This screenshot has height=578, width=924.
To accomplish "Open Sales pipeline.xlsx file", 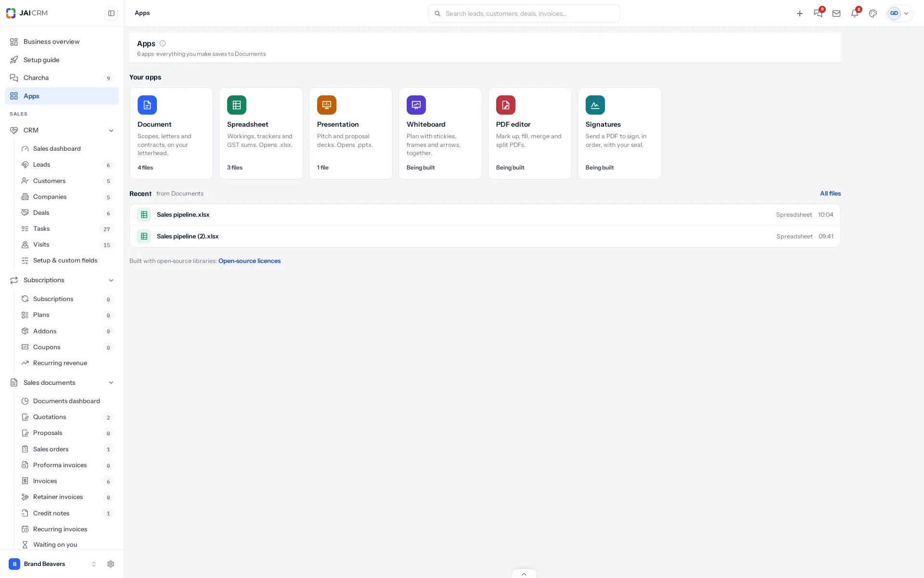I will pyautogui.click(x=485, y=215).
